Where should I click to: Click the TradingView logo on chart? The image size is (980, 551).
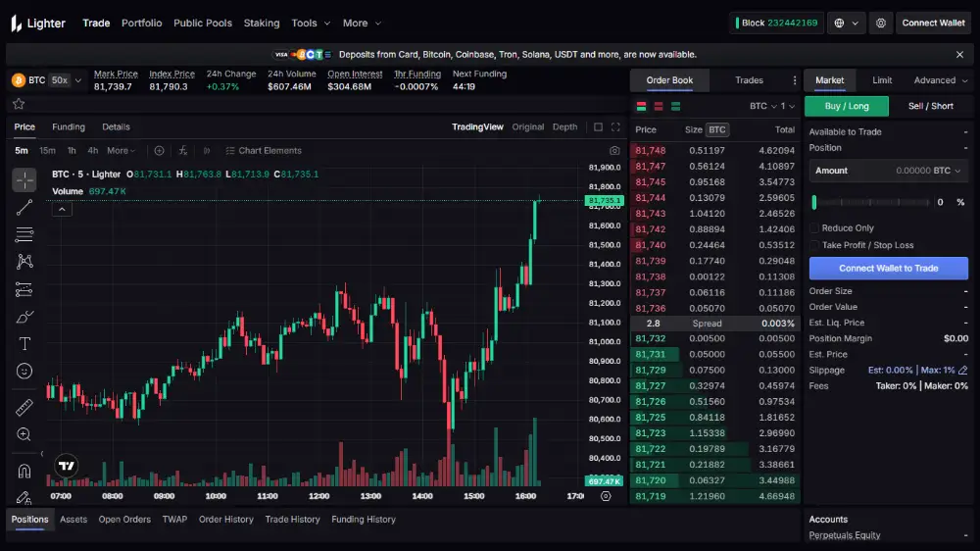coord(67,466)
